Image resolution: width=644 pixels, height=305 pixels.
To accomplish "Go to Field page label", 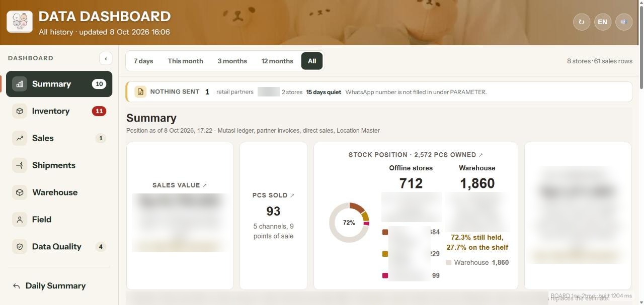I will (x=42, y=220).
